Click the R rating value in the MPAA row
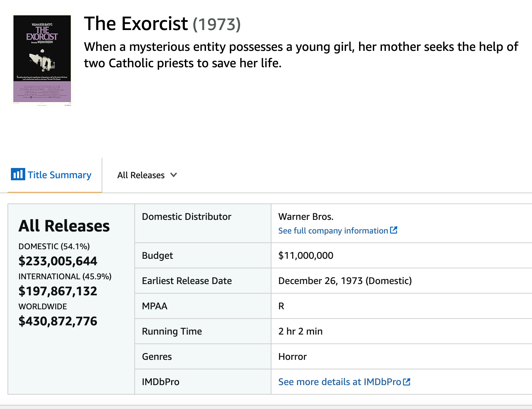Viewport: 532px width, 409px height. (281, 306)
